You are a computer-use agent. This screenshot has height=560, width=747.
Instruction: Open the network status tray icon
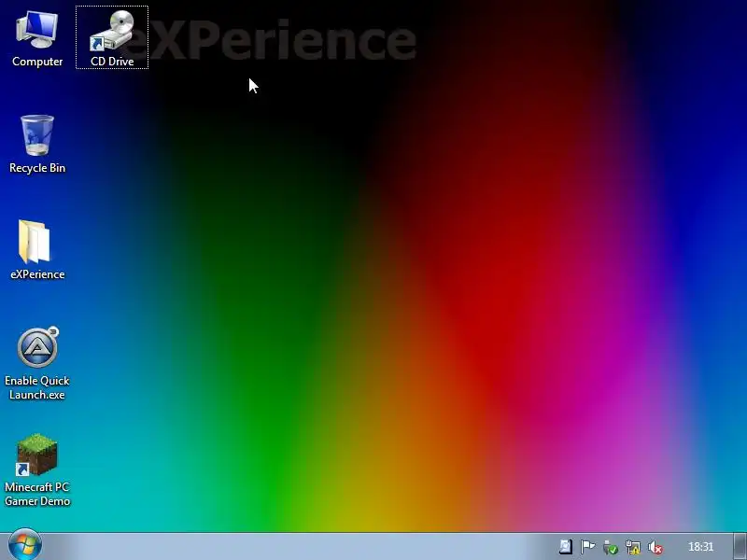coord(633,547)
